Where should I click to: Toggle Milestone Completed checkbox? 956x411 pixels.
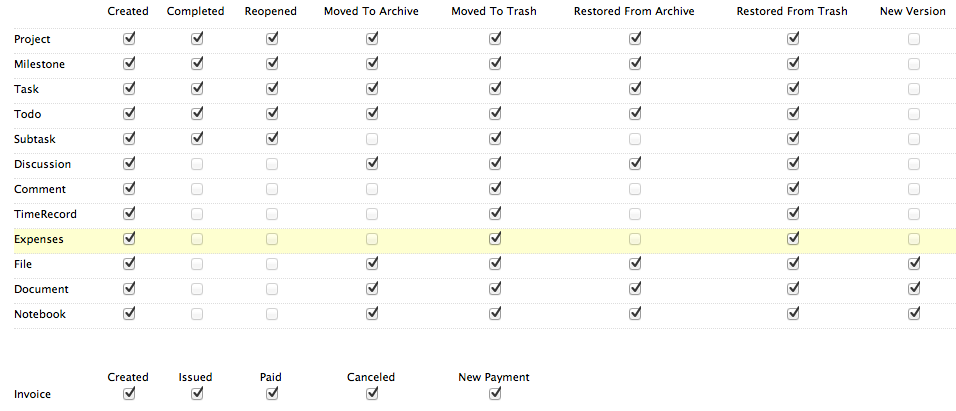coord(197,64)
